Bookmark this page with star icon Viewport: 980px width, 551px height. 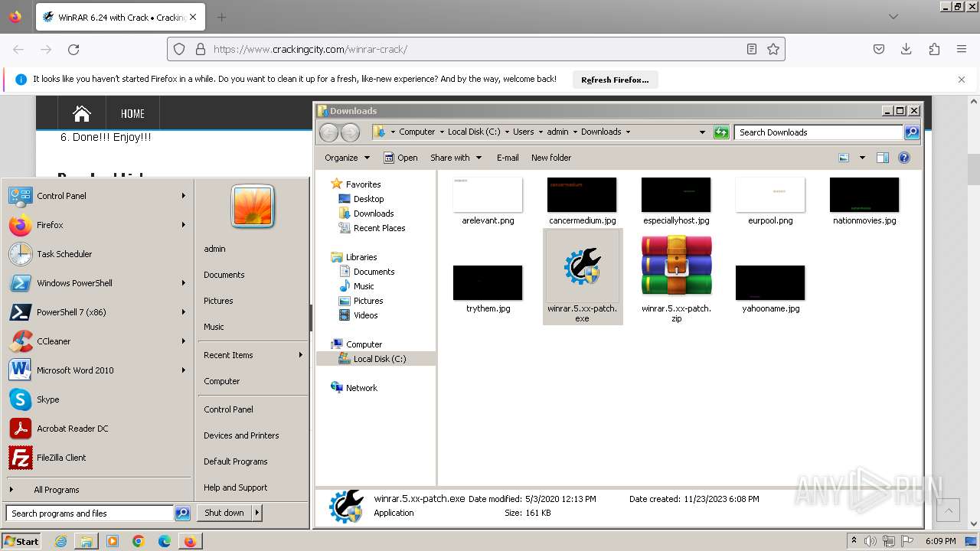773,49
